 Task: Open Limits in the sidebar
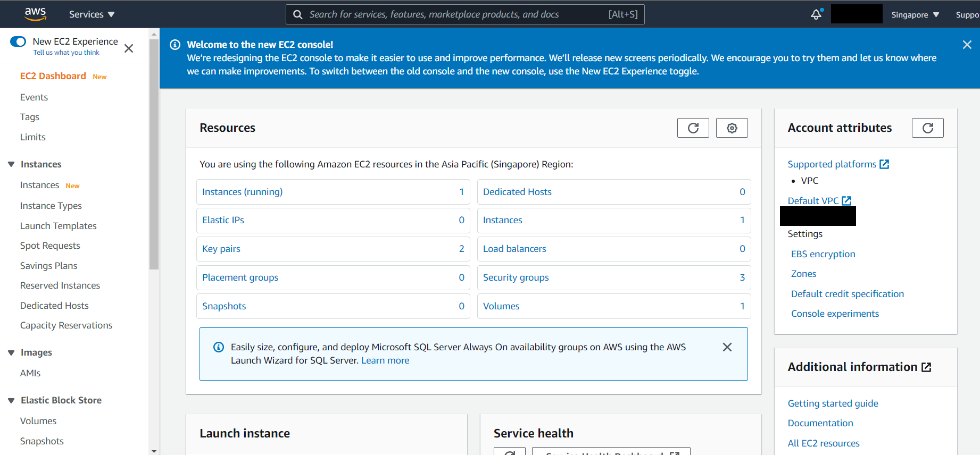click(x=33, y=137)
